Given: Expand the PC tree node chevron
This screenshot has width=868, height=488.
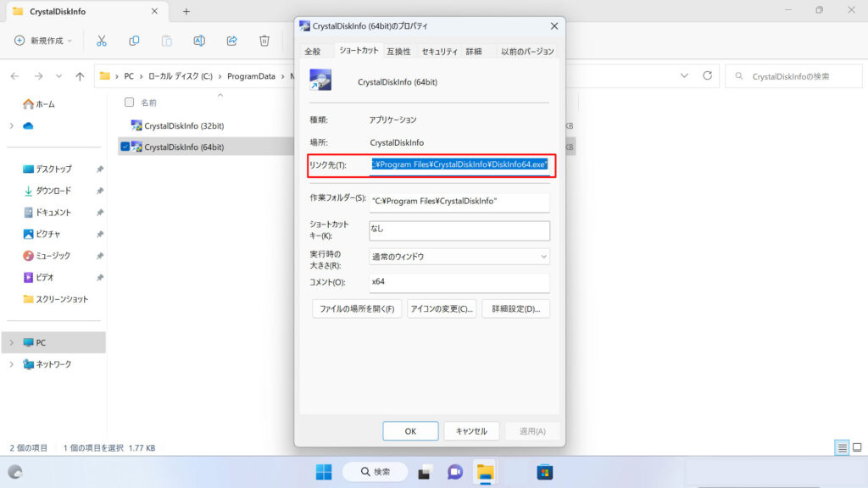Looking at the screenshot, I should pos(12,343).
